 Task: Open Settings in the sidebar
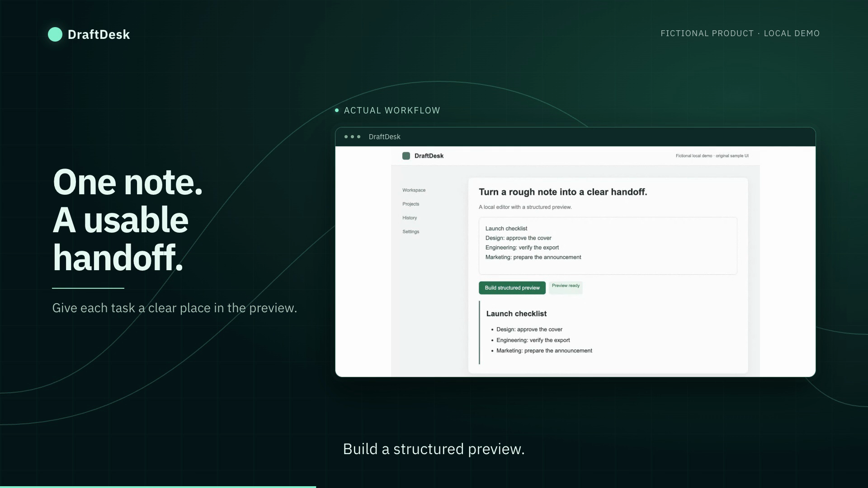tap(410, 232)
